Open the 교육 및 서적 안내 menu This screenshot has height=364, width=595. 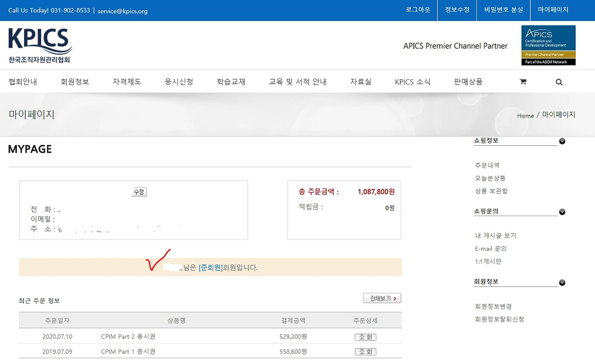point(298,82)
